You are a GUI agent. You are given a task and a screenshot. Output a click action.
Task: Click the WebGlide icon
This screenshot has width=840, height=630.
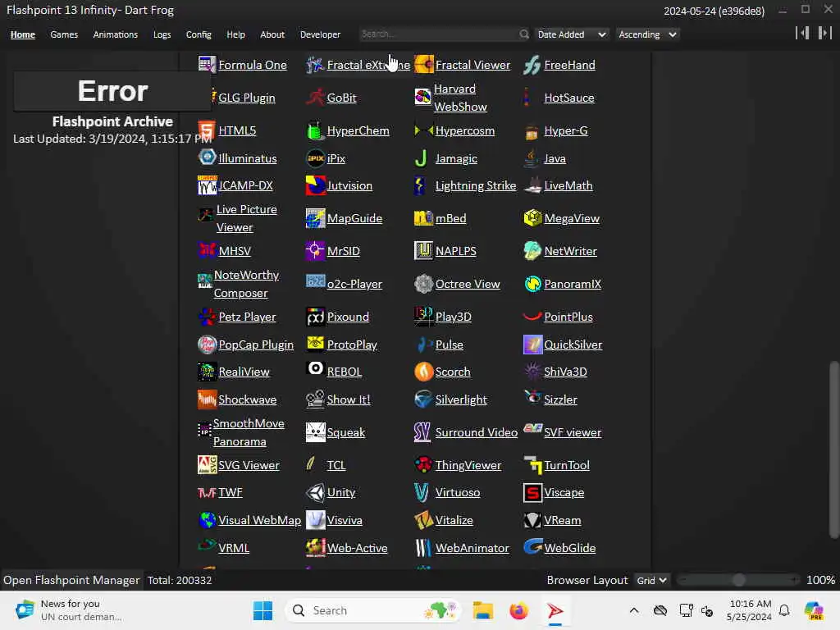click(532, 547)
